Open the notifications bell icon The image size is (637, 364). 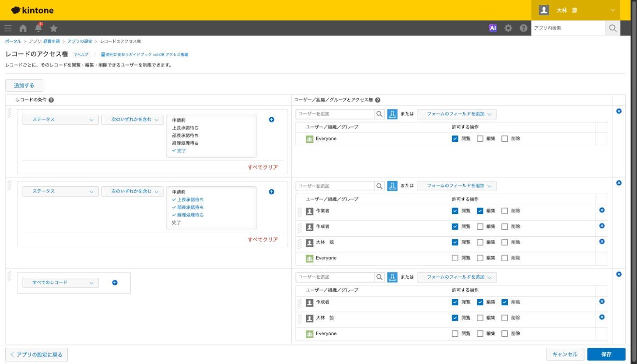coord(38,28)
